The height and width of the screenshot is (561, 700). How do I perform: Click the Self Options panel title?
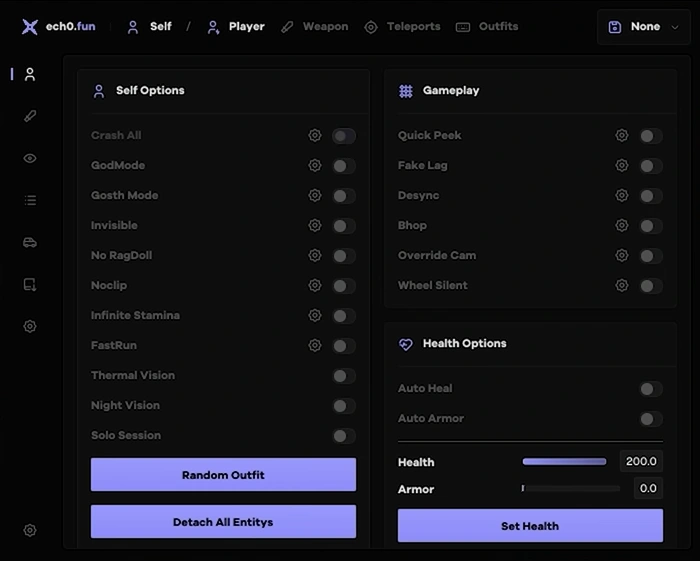(150, 91)
